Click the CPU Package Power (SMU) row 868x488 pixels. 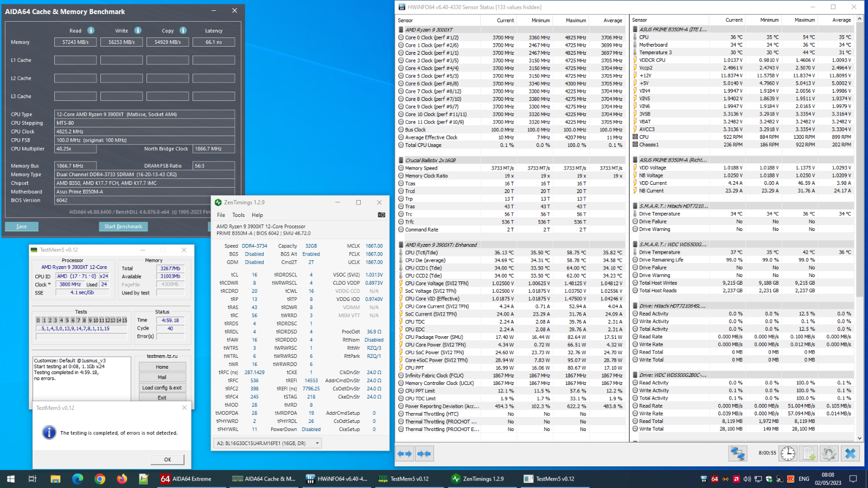pyautogui.click(x=511, y=337)
